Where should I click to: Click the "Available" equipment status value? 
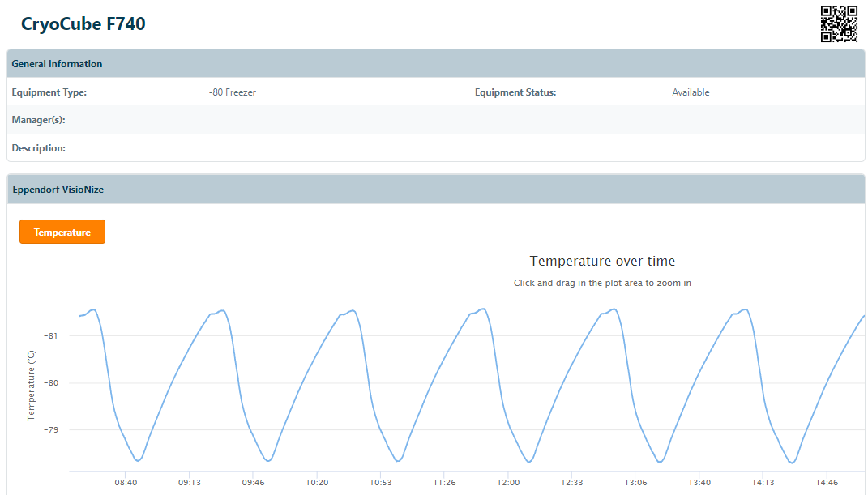point(691,92)
